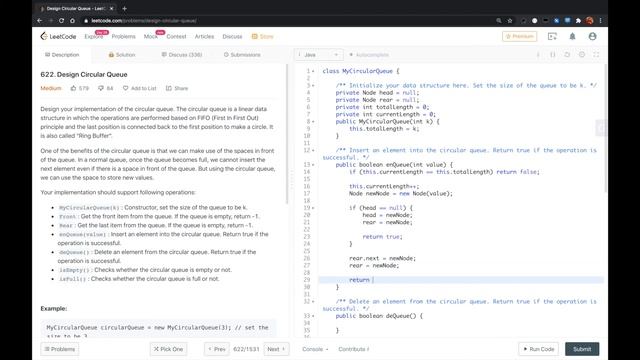Open the browser extensions puzzle icon
Viewport: 640px width, 360px height.
[x=578, y=20]
